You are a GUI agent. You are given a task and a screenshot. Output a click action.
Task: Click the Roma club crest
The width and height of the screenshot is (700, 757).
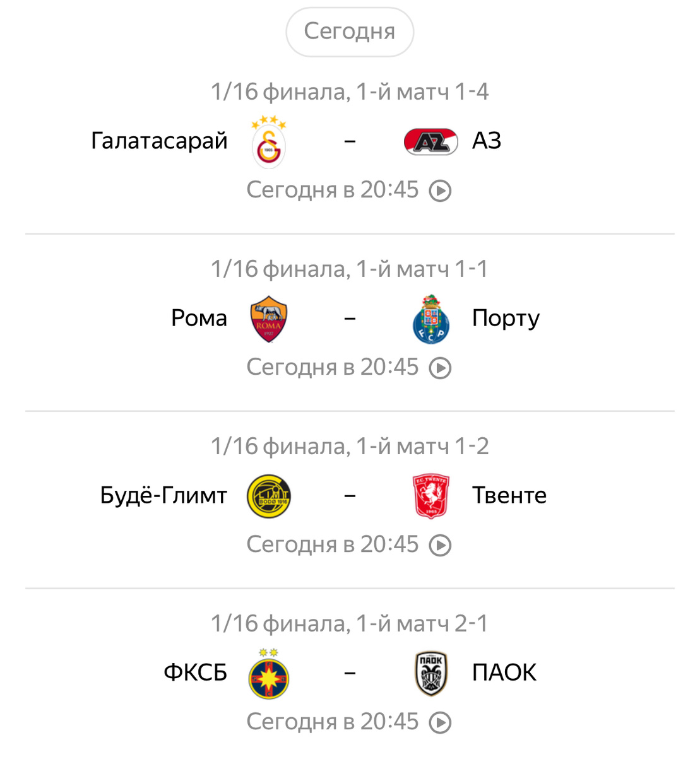[x=269, y=319]
